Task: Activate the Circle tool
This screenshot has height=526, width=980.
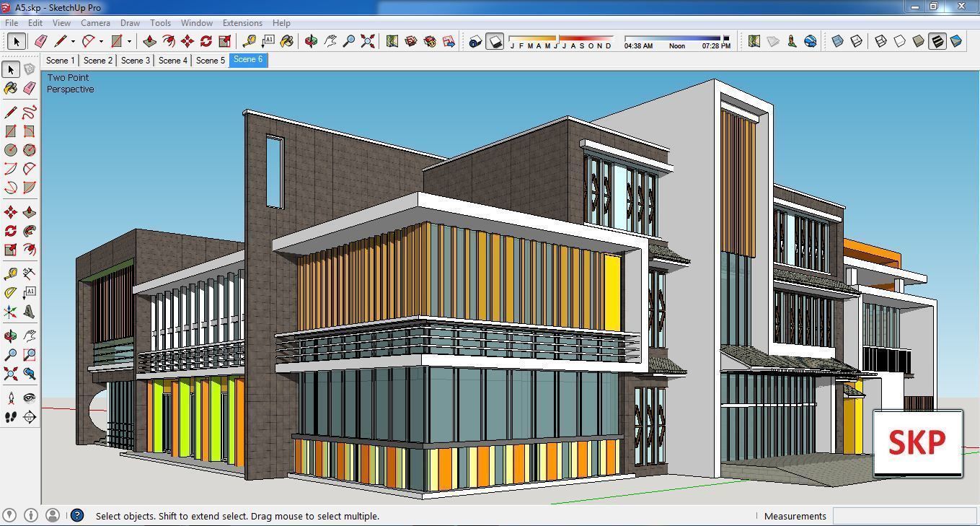Action: click(10, 150)
